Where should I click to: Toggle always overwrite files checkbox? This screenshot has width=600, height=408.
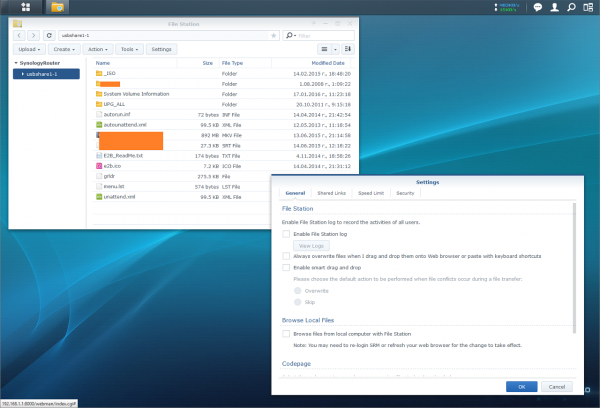(x=286, y=256)
